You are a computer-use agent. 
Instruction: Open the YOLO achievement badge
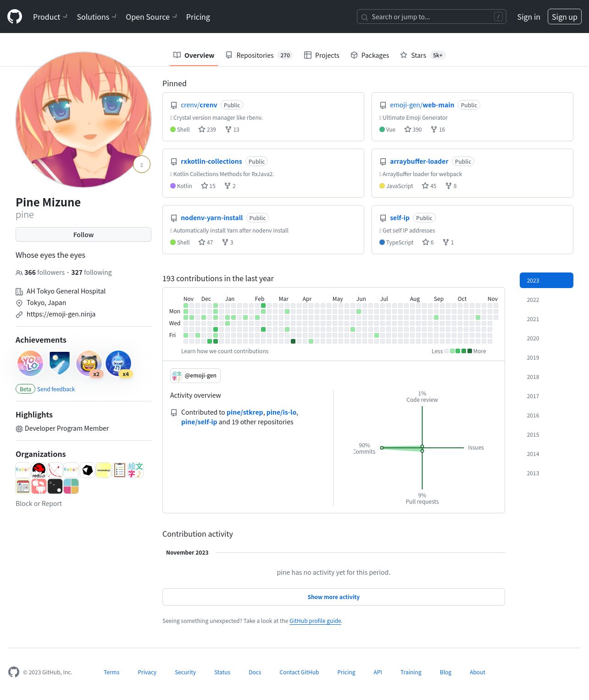pyautogui.click(x=30, y=363)
